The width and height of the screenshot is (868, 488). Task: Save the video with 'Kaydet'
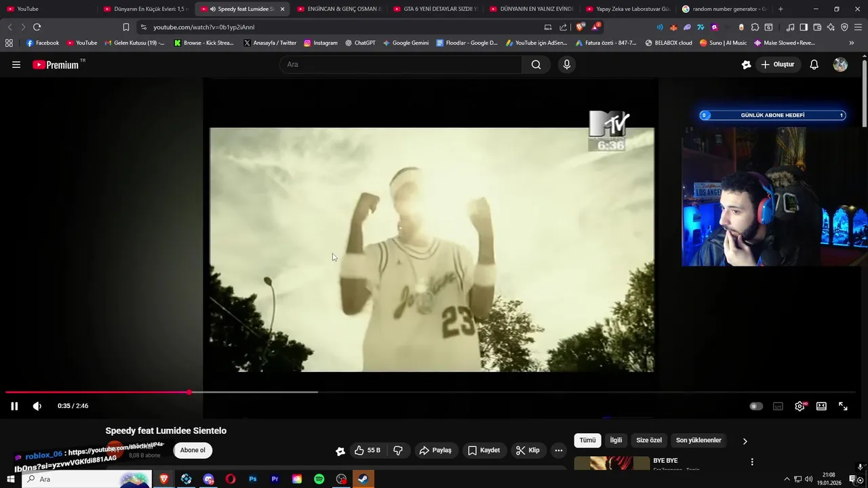[x=484, y=450]
